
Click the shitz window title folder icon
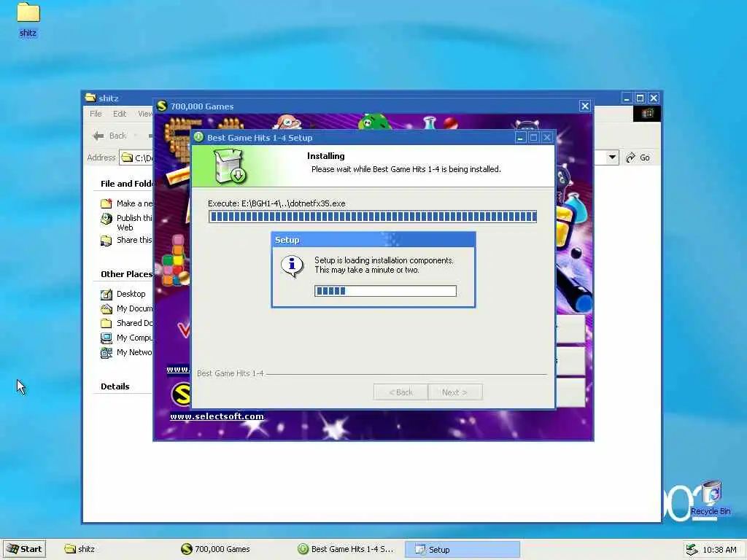tap(90, 98)
